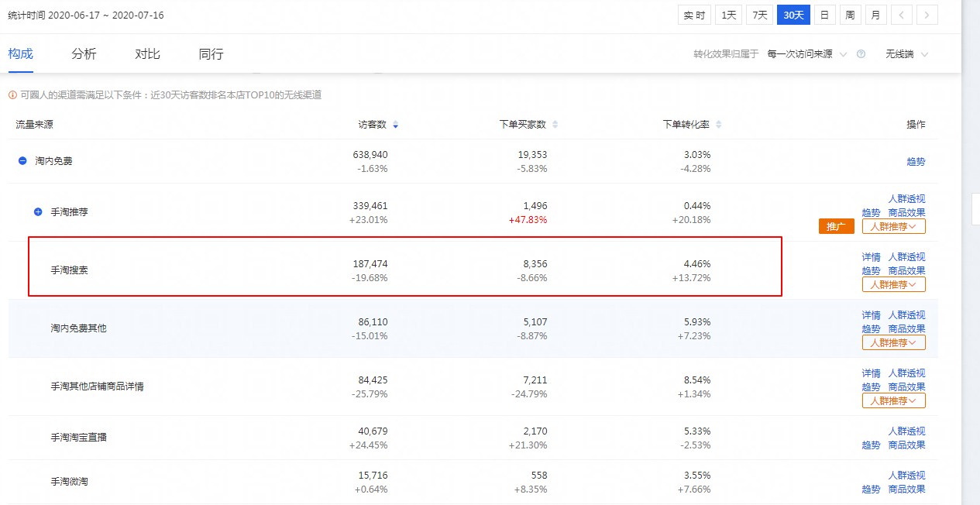Click 趋势 link in 手淘推荐 row
The width and height of the screenshot is (980, 505).
(x=871, y=213)
